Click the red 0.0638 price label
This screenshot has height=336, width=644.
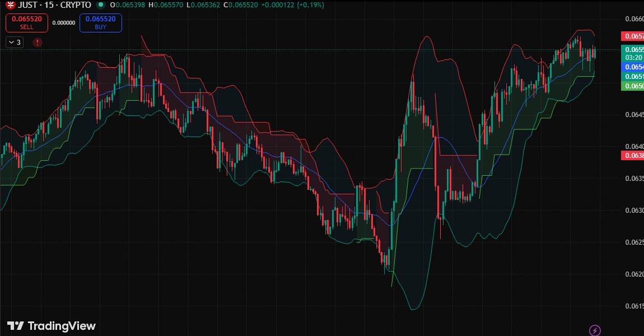[x=632, y=155]
